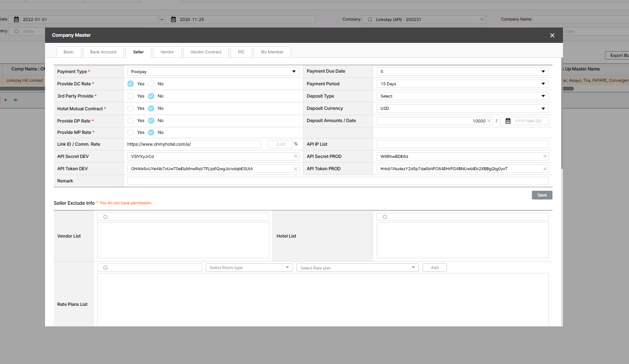Select No for Provide DC Rate

(x=151, y=84)
